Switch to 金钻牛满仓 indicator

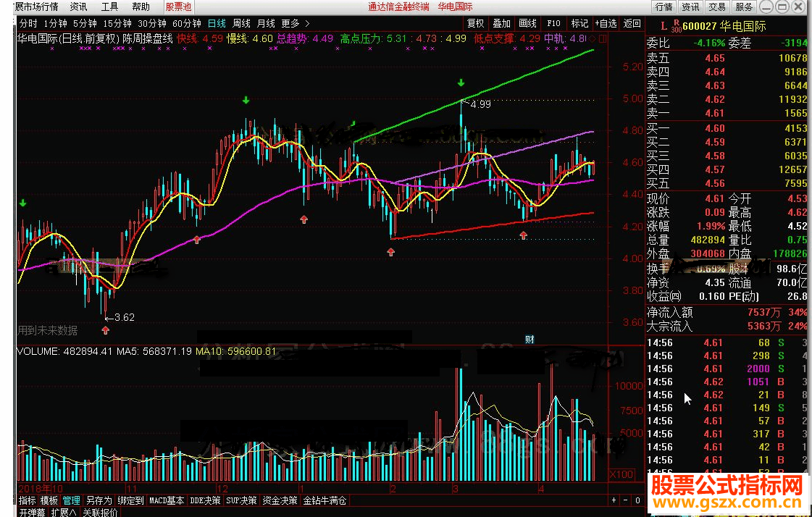(x=325, y=500)
